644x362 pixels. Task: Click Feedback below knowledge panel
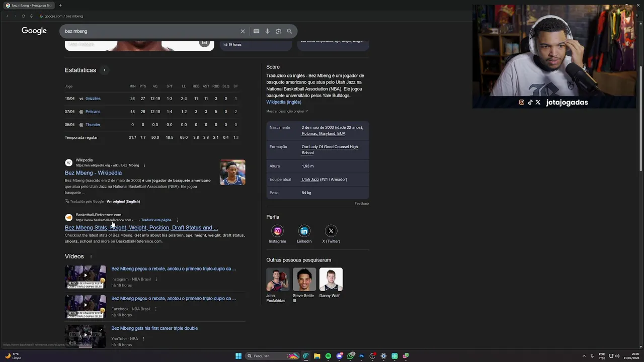pos(362,204)
